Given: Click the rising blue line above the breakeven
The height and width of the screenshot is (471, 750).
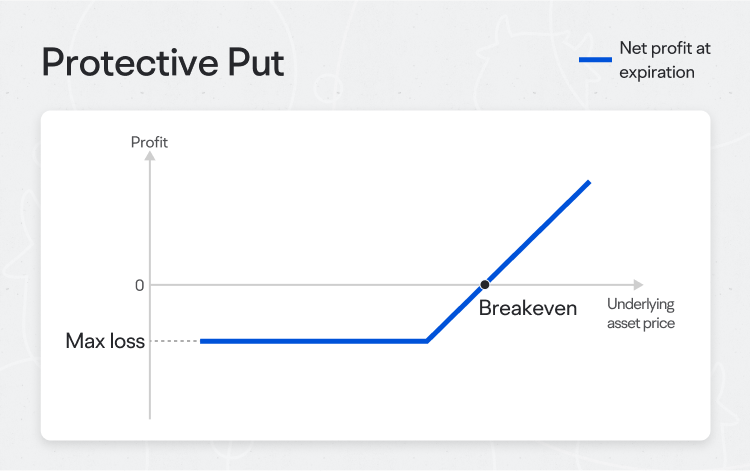Looking at the screenshot, I should [540, 231].
